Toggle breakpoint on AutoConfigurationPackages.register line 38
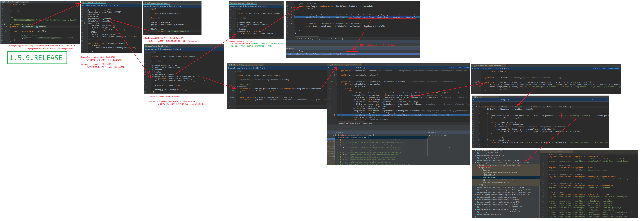Viewport: 644px width, 221px height. click(291, 17)
